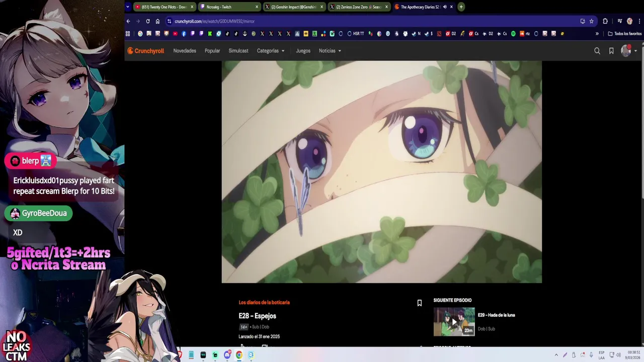Viewport: 644px width, 362px height.
Task: Open a new browser tab
Action: 461,7
